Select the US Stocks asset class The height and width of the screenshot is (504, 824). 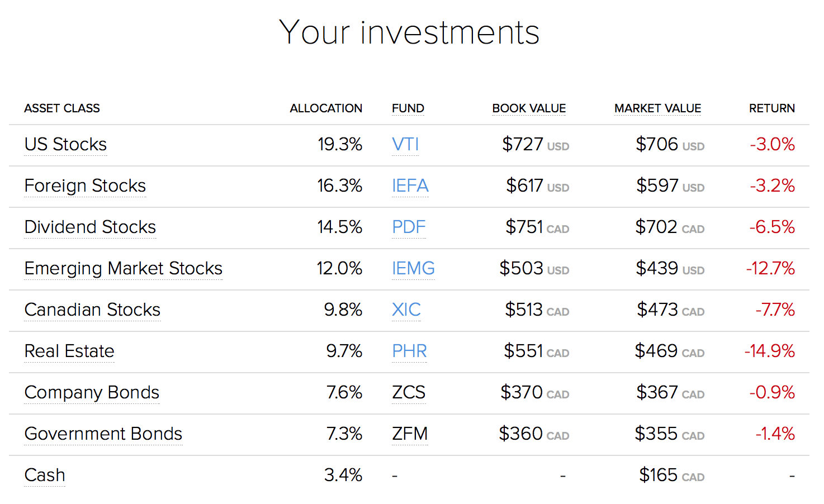[x=65, y=144]
